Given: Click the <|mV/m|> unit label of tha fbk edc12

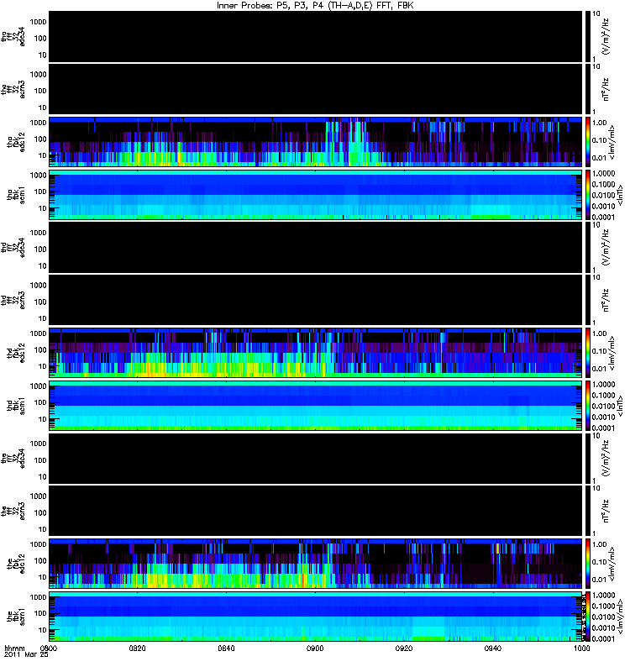Looking at the screenshot, I should click(x=612, y=142).
